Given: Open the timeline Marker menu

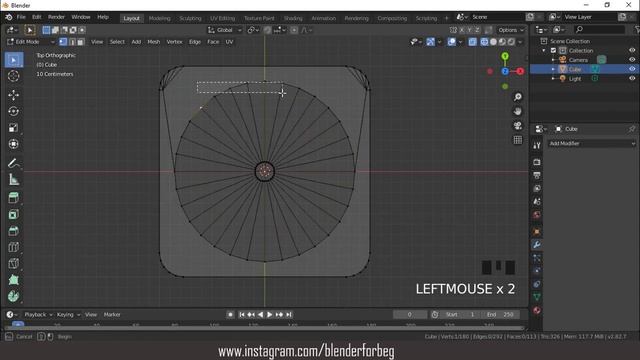Looking at the screenshot, I should (x=112, y=314).
